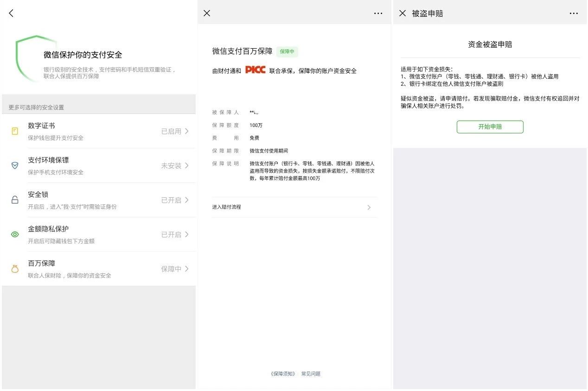Image resolution: width=588 pixels, height=391 pixels.
Task: Open the 数字证书 row title
Action: click(x=42, y=126)
